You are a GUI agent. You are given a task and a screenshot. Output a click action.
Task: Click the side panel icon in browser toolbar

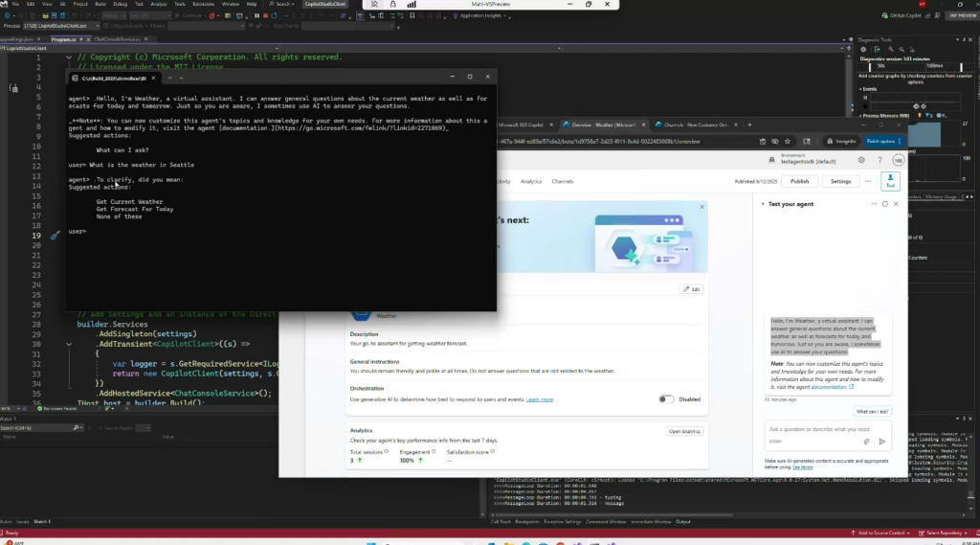(807, 142)
